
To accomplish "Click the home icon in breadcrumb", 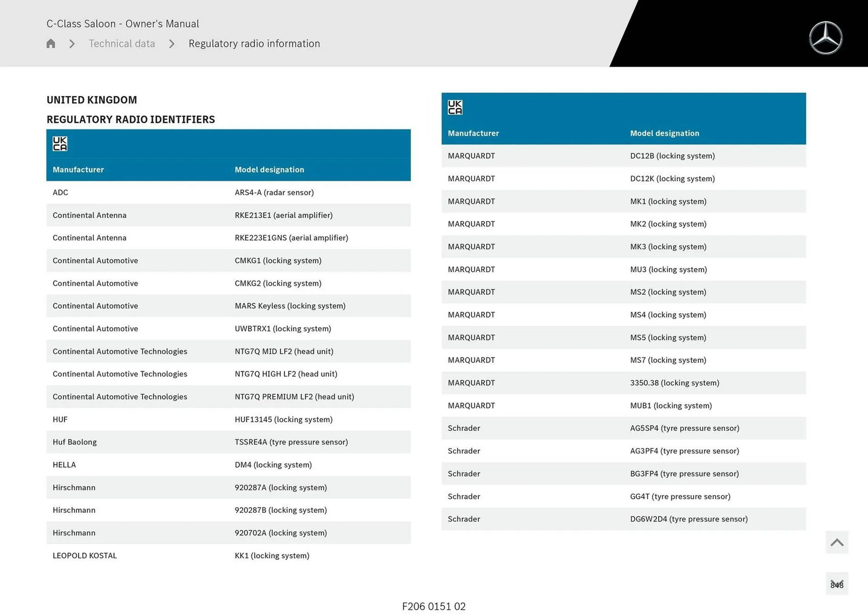I will click(51, 43).
